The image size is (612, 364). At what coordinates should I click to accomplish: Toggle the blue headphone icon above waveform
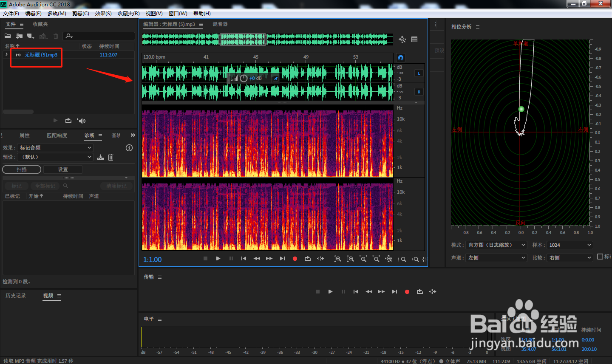point(401,58)
